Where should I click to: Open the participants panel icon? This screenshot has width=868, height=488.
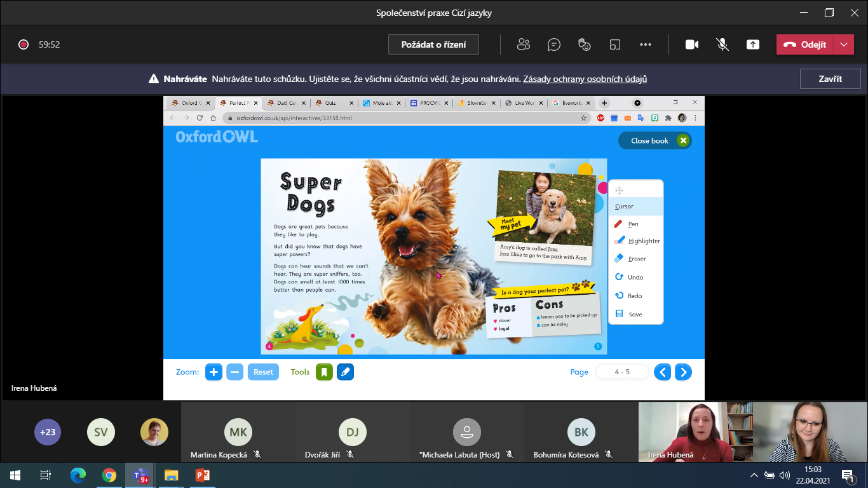pyautogui.click(x=524, y=44)
